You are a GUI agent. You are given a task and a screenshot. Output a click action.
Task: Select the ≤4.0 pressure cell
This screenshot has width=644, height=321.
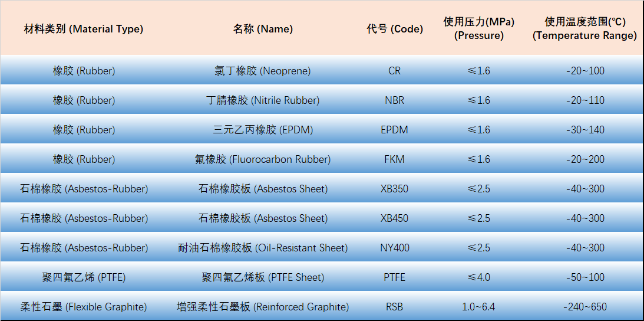click(x=478, y=277)
